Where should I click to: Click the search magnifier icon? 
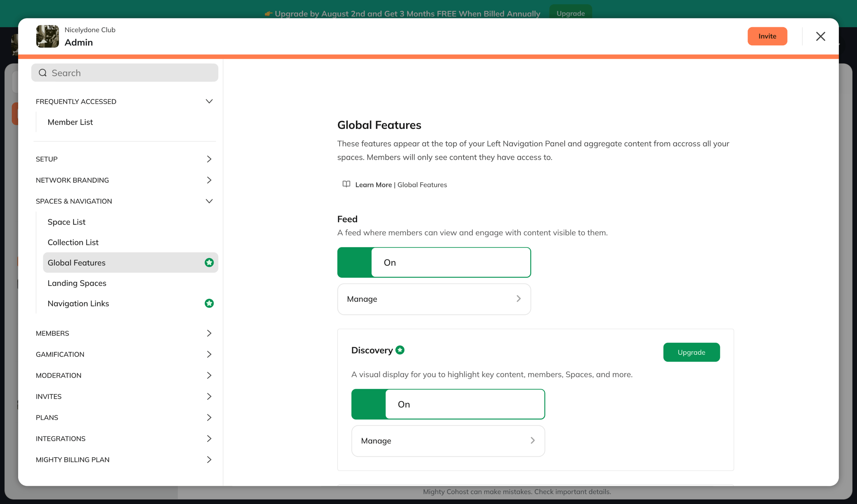tap(43, 73)
